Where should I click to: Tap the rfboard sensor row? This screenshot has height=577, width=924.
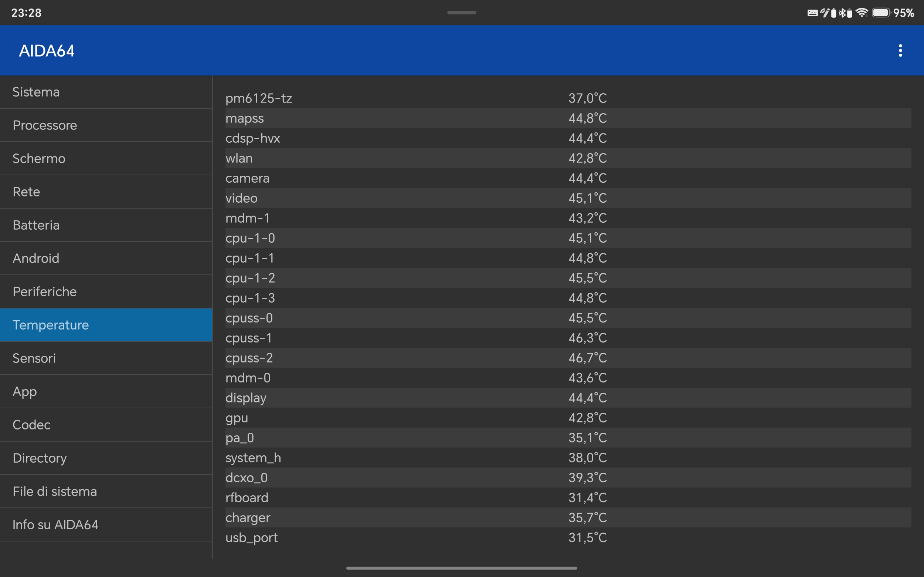[568, 497]
